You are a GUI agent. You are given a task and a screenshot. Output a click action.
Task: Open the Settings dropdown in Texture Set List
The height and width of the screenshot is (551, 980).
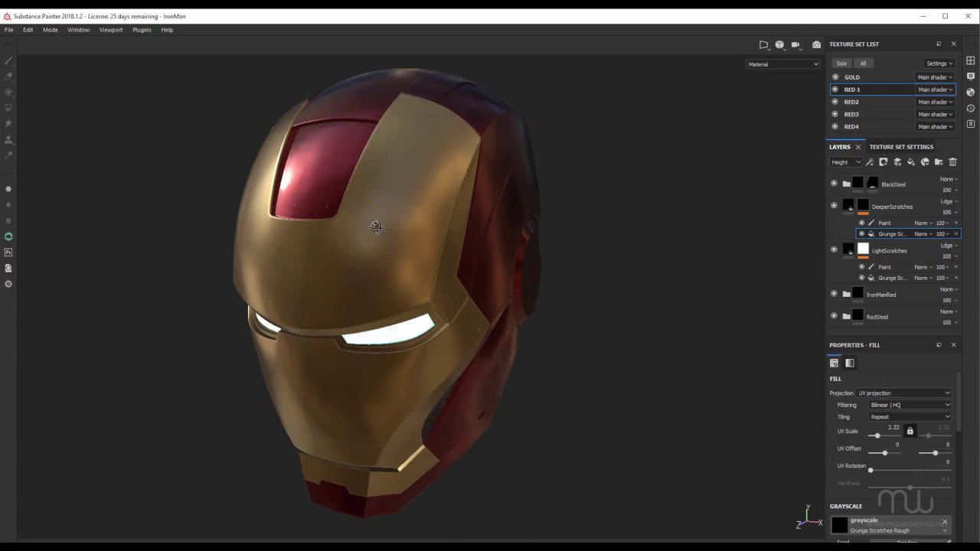click(939, 64)
